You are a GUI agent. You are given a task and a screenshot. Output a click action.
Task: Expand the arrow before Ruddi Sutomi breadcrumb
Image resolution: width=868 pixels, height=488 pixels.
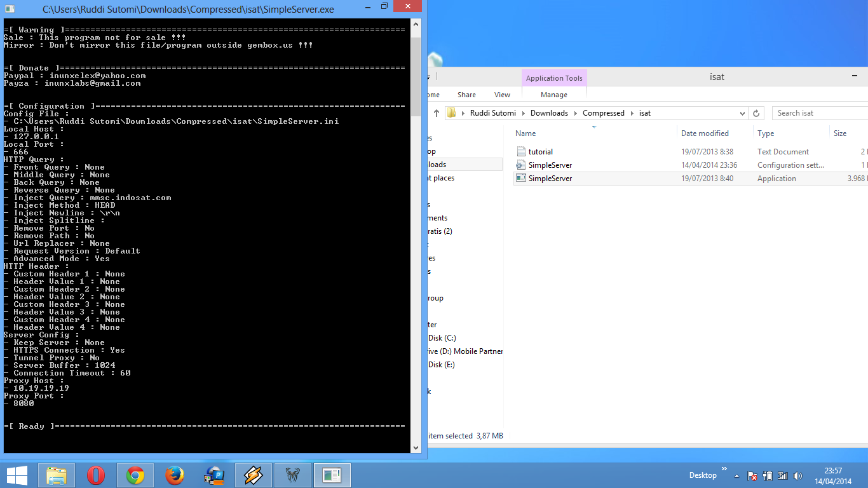click(x=463, y=113)
